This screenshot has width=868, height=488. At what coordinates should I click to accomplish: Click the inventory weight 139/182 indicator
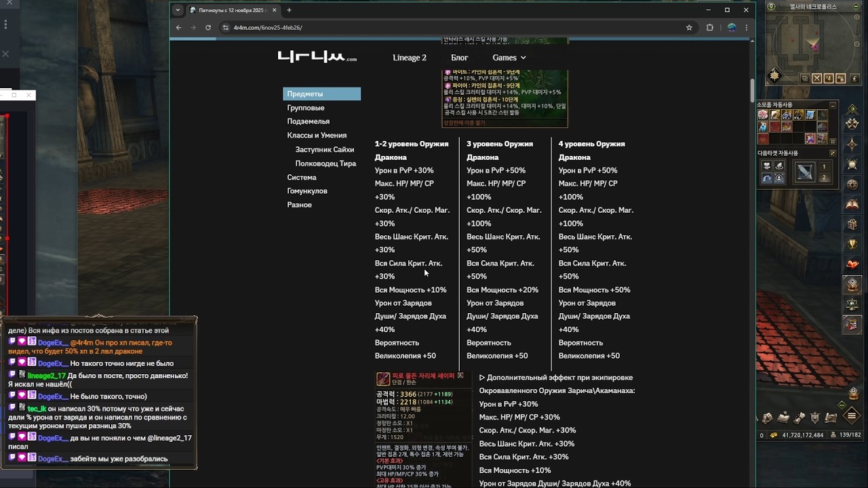click(845, 435)
